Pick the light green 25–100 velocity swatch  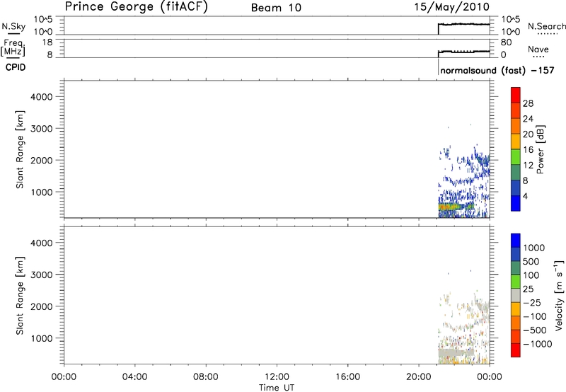point(516,282)
